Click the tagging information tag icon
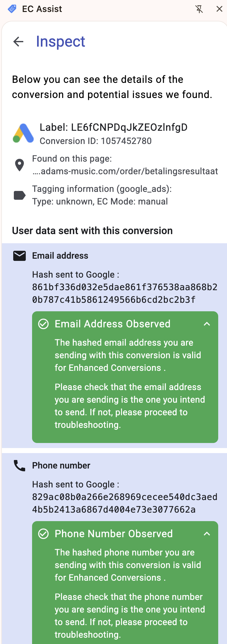227x644 pixels. (19, 195)
